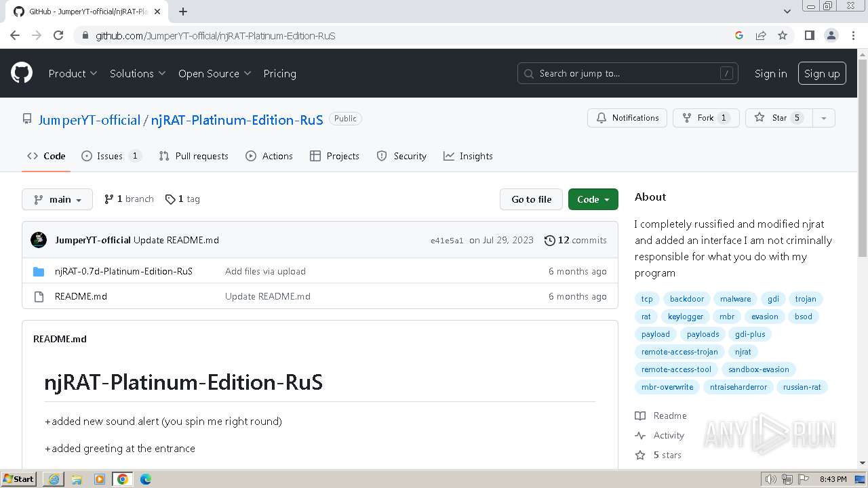The height and width of the screenshot is (488, 868).
Task: Open the njRAT-Platinum-Edition-RuS repository name link
Action: click(237, 120)
